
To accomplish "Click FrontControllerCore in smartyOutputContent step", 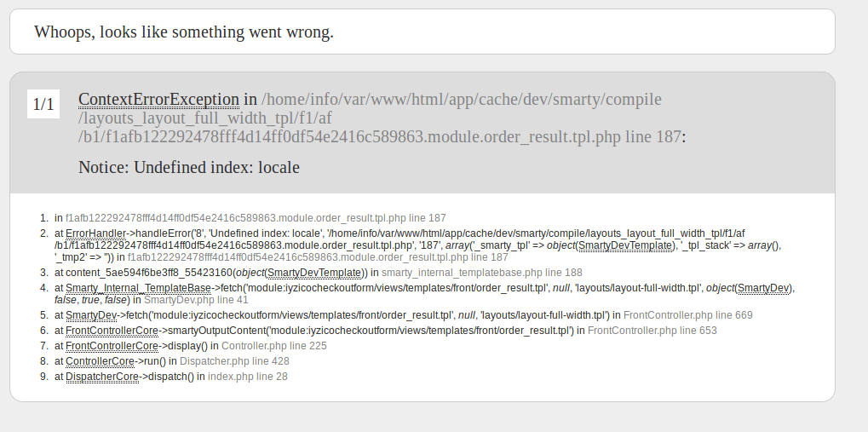I will tap(112, 331).
